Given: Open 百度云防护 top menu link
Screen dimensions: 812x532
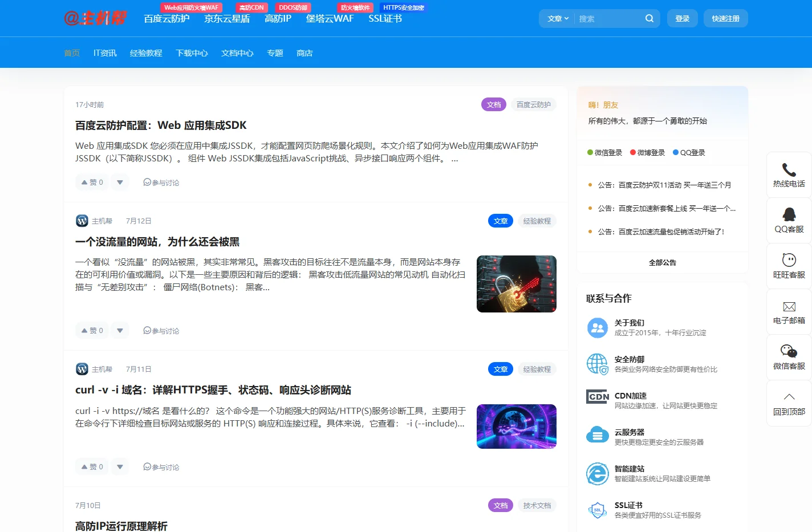Looking at the screenshot, I should pos(167,19).
